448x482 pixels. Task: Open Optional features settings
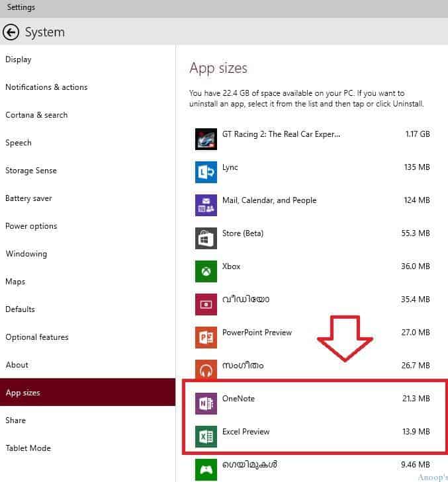(88, 337)
